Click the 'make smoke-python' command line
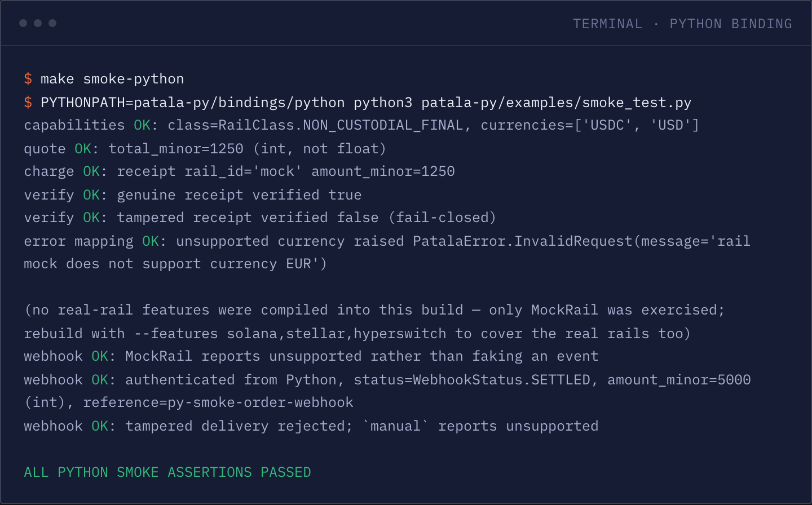The height and width of the screenshot is (505, 812). pyautogui.click(x=104, y=79)
